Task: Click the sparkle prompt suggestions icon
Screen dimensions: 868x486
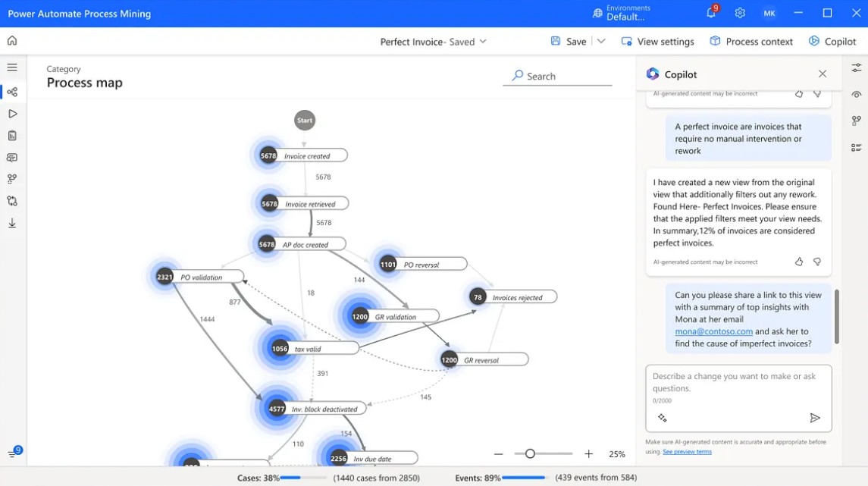Action: 662,418
